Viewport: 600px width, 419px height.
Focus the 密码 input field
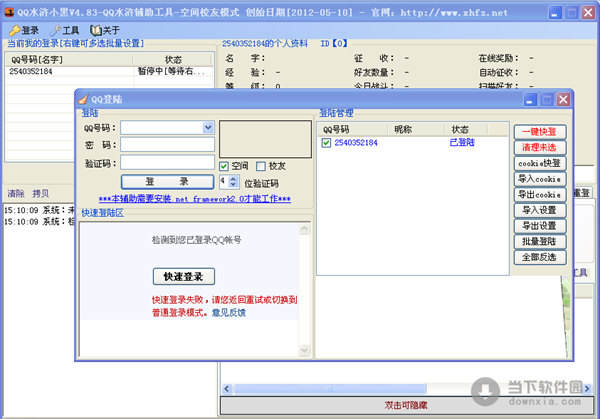coord(168,145)
